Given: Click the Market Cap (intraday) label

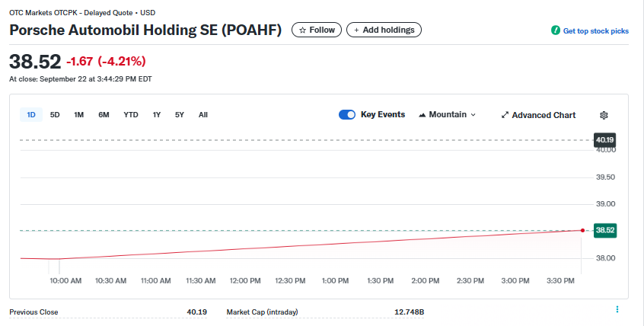Looking at the screenshot, I should coord(262,312).
